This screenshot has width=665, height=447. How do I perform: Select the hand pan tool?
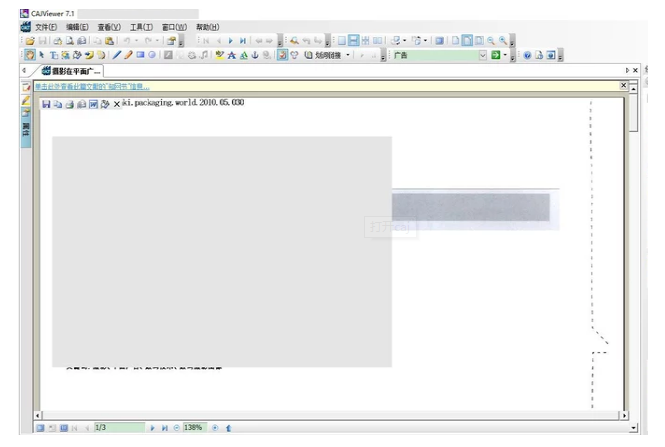(x=29, y=56)
